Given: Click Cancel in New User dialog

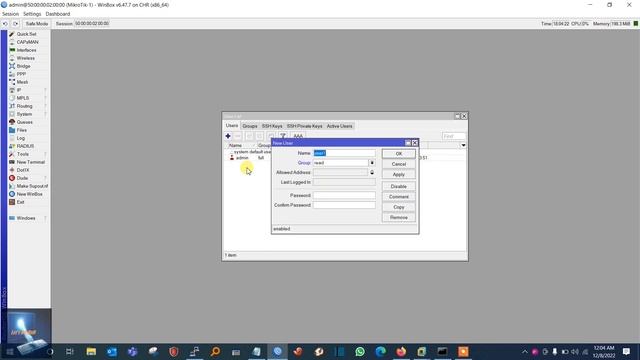Looking at the screenshot, I should pos(399,164).
